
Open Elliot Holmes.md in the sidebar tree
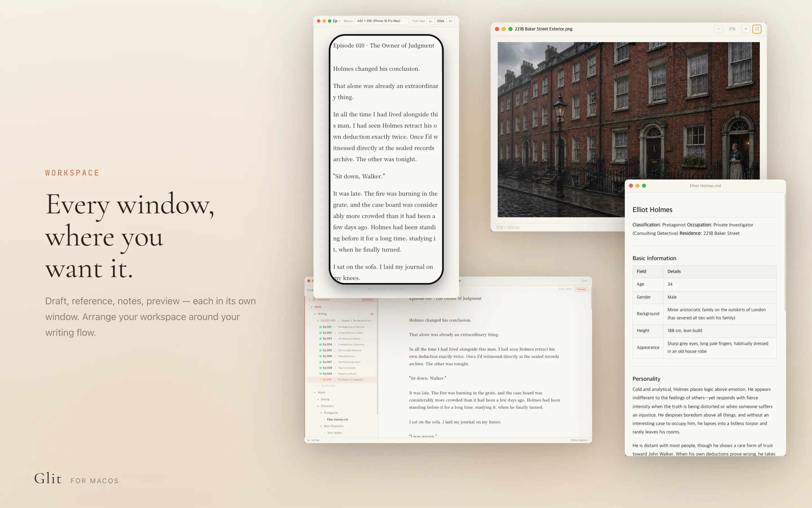point(337,420)
